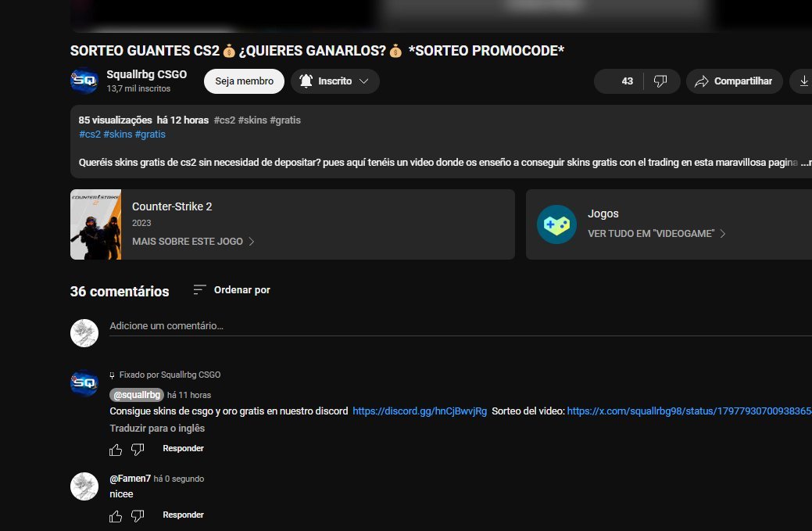Dislike the @Famen7 nicee comment
812x531 pixels.
point(138,515)
